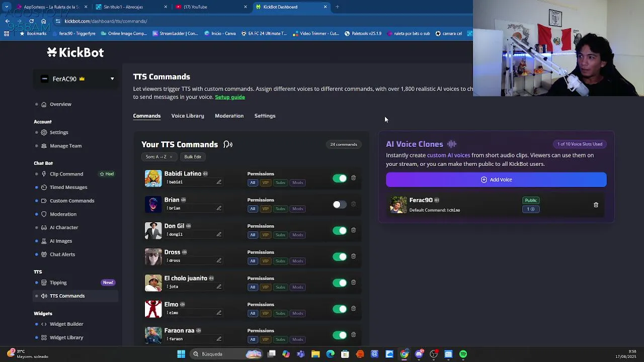This screenshot has height=362, width=644.
Task: Open AI Character in the sidebar
Action: click(x=64, y=227)
